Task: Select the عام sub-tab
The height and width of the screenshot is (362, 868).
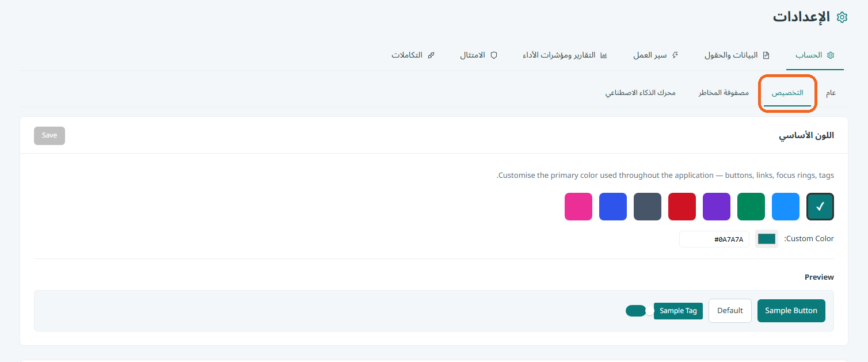Action: [x=831, y=93]
